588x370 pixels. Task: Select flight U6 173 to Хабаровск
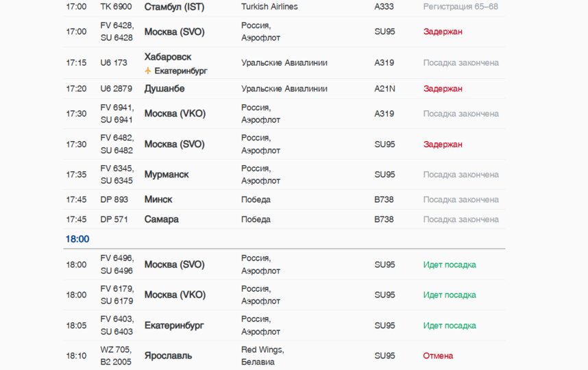click(284, 63)
